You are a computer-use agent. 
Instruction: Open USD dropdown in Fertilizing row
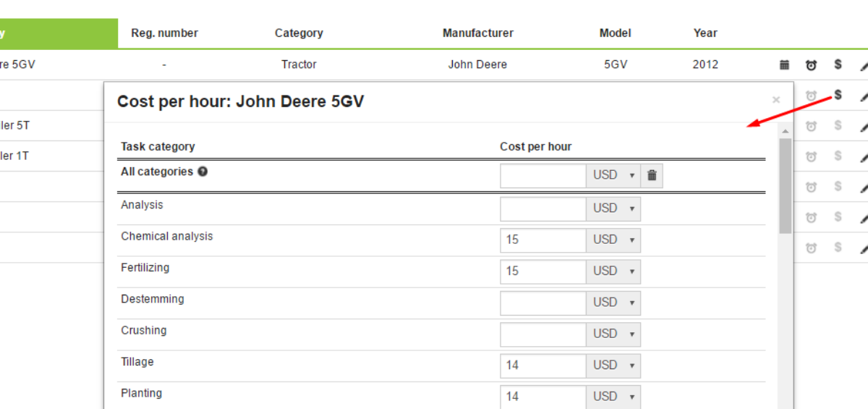[613, 271]
